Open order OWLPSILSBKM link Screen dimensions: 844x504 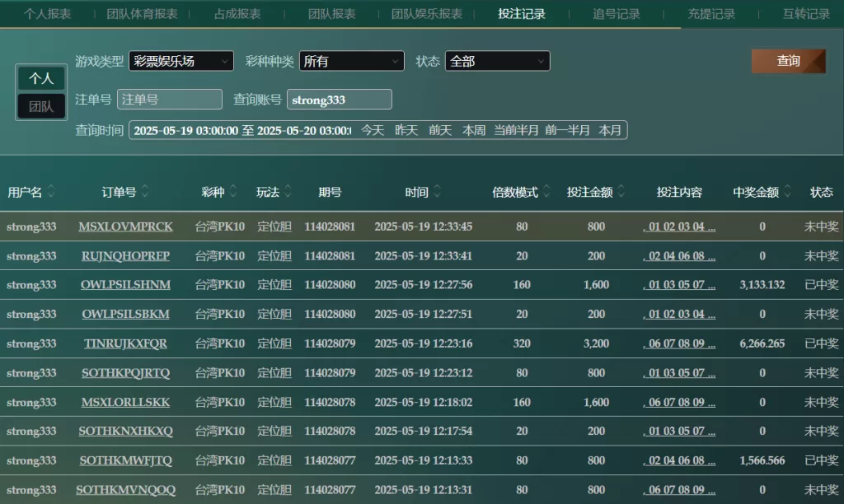(x=125, y=314)
